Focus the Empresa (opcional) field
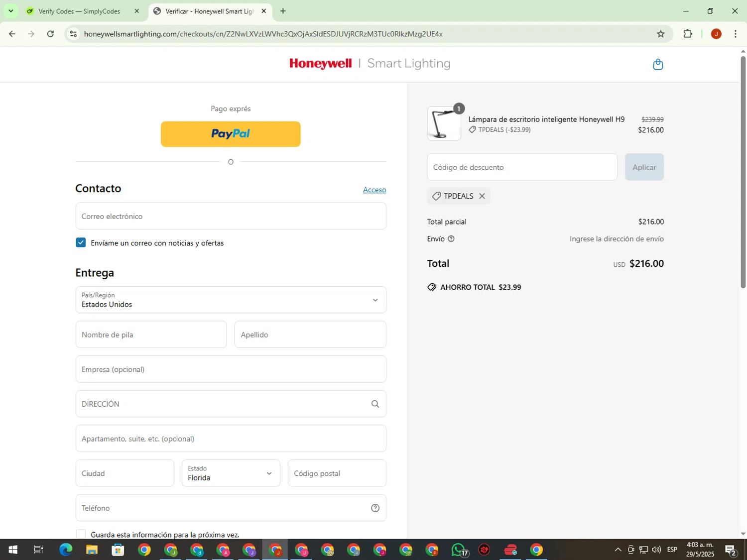Screen dimensions: 747x560 coord(231,369)
